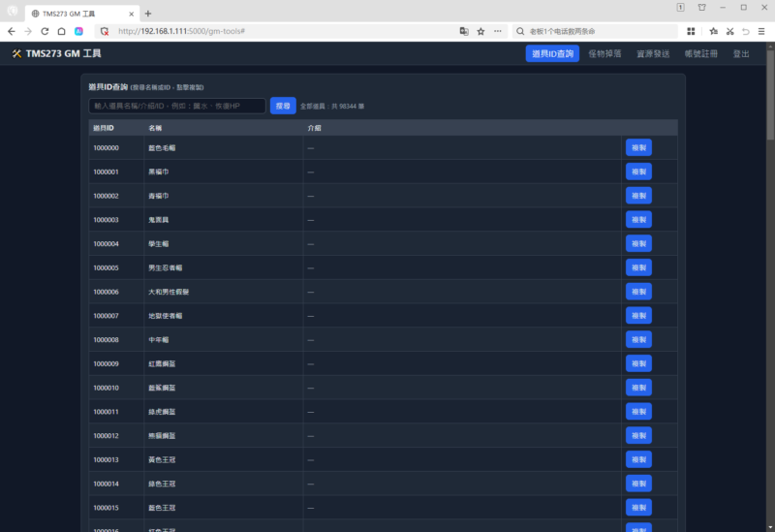Open the favorites list star icon
Viewport: 775px width, 532px height.
713,31
